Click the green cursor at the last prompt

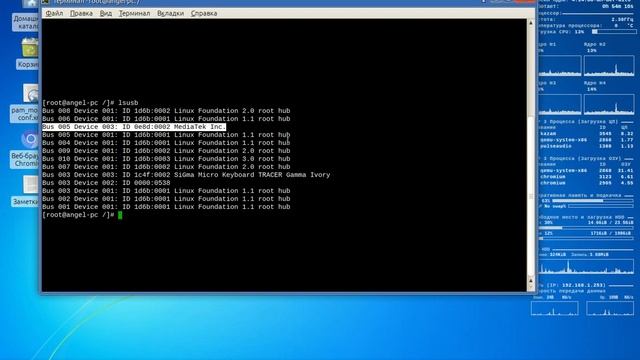click(120, 215)
